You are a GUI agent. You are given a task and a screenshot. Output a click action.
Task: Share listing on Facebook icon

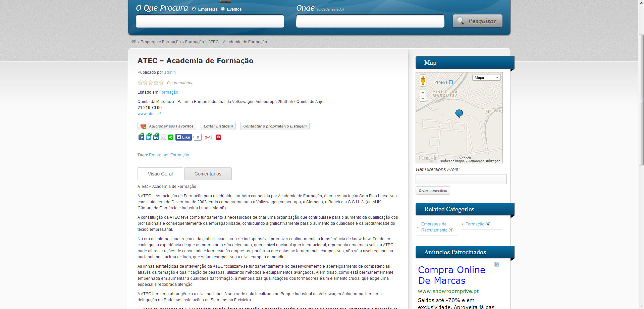click(x=141, y=137)
